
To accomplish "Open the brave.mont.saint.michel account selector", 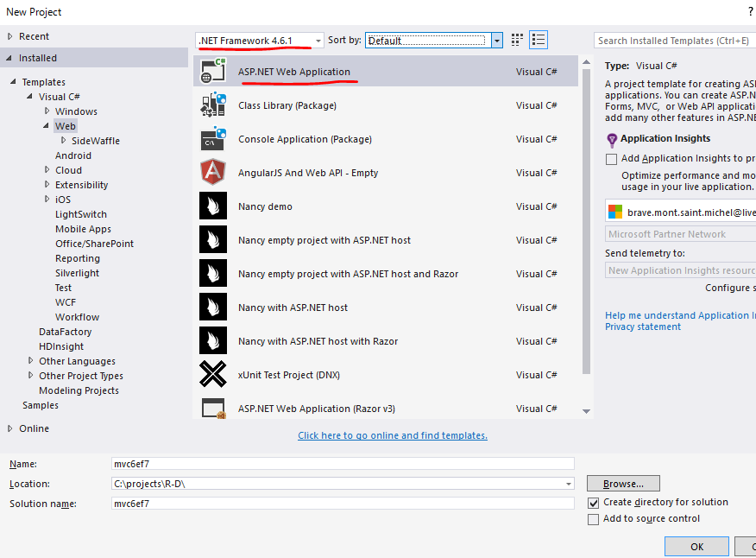I will tap(680, 212).
